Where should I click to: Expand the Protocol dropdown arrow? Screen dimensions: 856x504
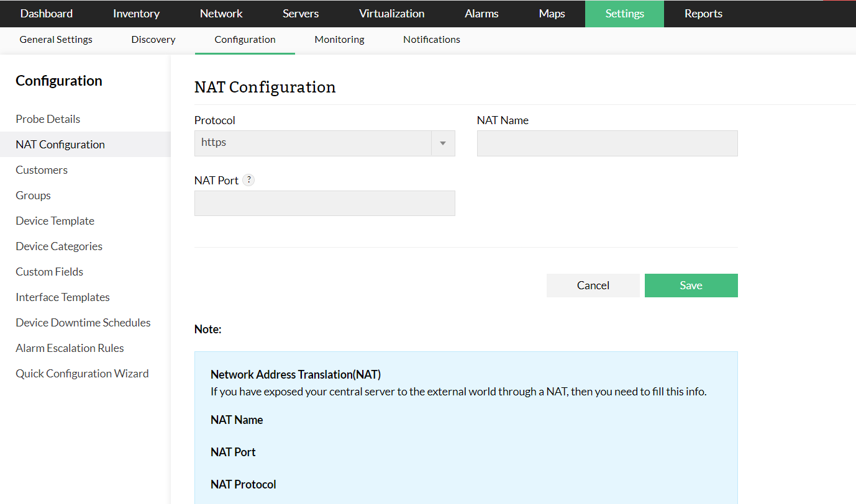[443, 143]
